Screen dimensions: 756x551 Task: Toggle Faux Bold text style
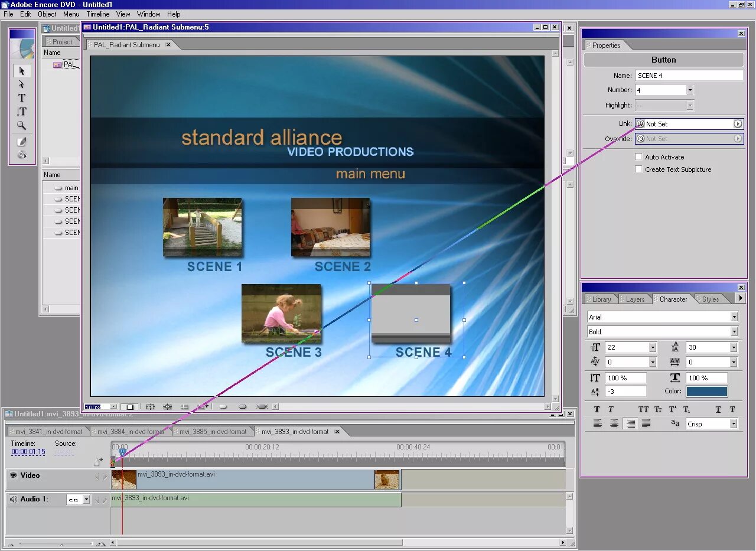(597, 409)
